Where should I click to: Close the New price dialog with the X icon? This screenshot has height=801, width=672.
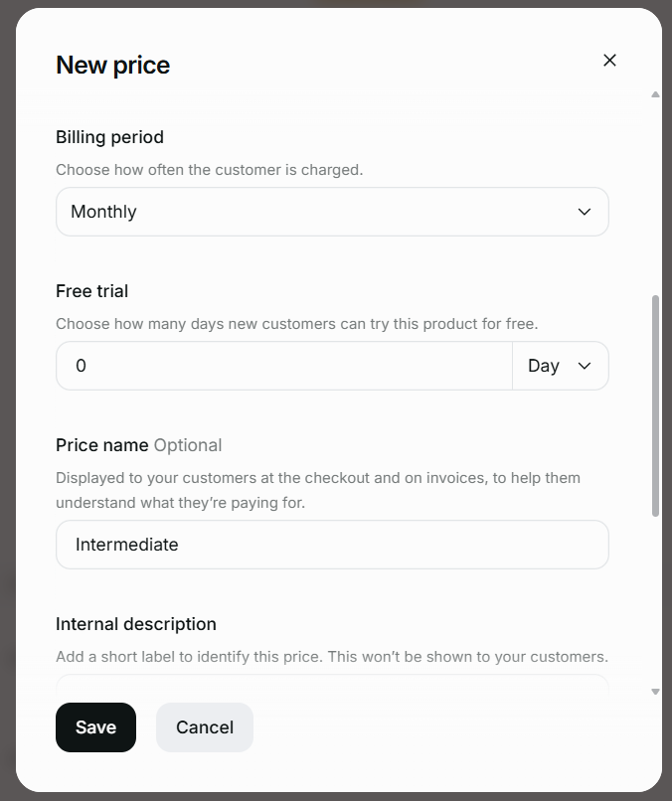[x=609, y=60]
